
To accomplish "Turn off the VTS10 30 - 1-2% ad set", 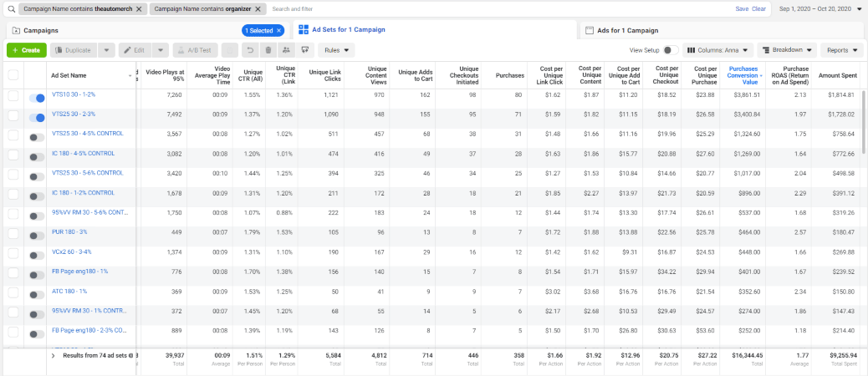I will pyautogui.click(x=37, y=98).
